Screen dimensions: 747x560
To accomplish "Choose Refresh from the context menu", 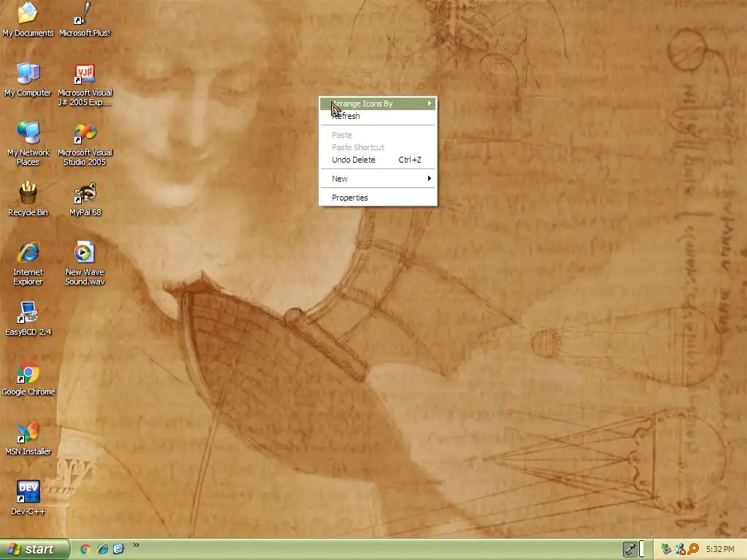I will pos(378,116).
